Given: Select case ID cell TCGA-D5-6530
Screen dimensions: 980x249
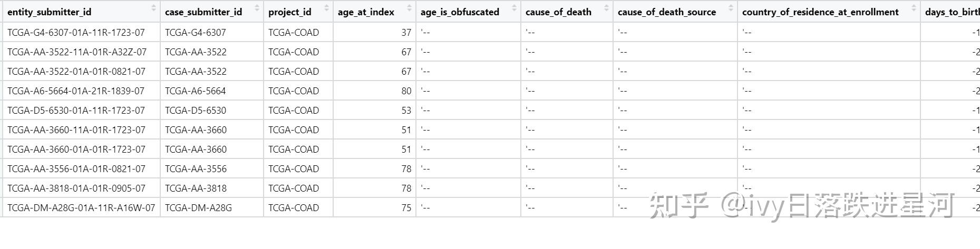Looking at the screenshot, I should click(x=195, y=111).
